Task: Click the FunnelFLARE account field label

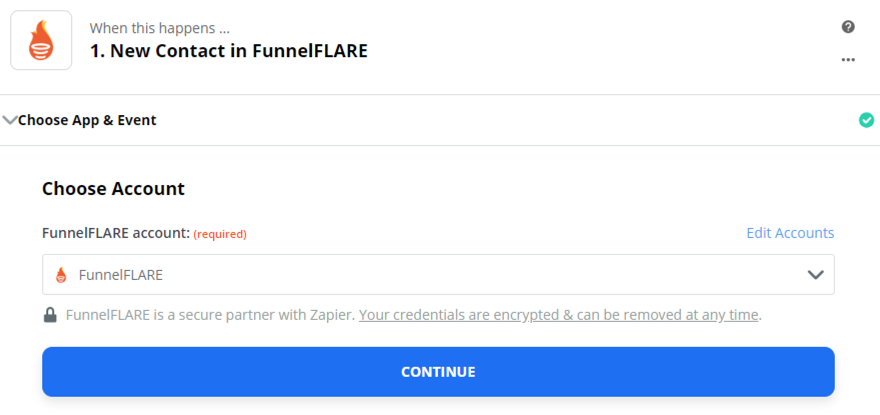Action: [115, 233]
